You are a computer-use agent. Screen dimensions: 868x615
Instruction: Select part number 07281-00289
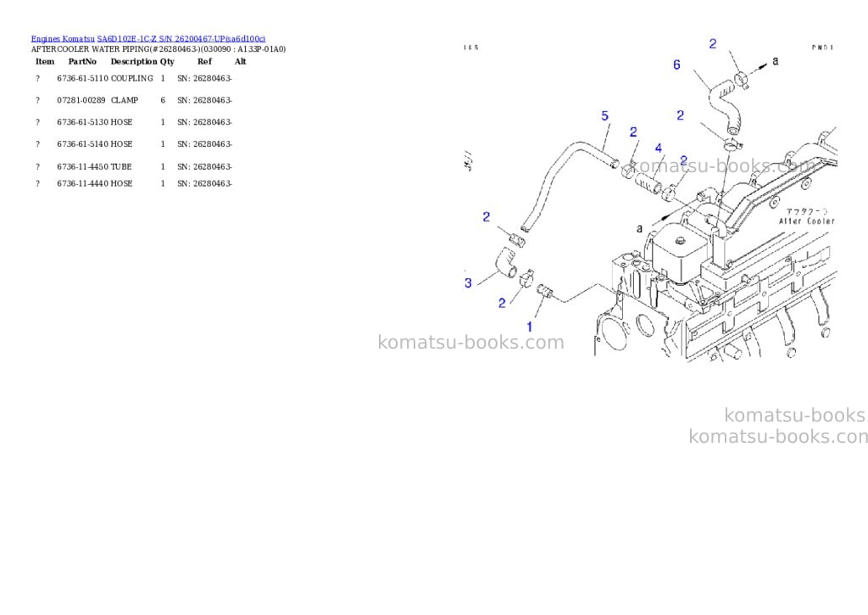[81, 100]
